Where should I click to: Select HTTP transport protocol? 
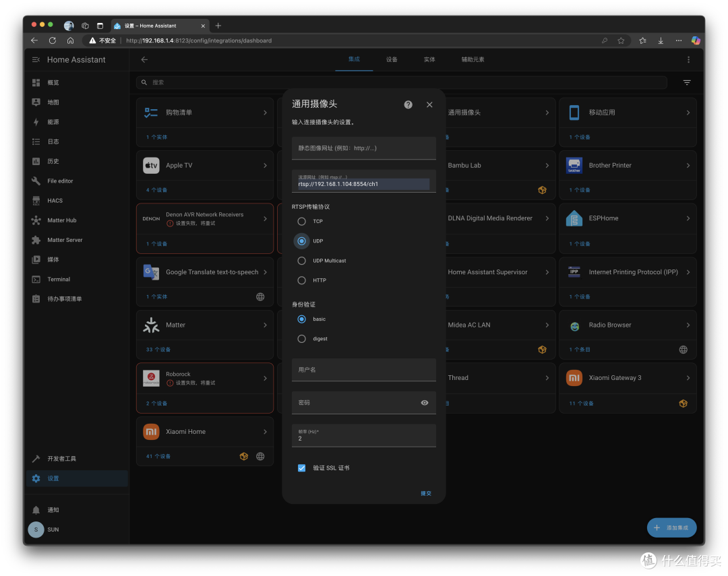[302, 280]
